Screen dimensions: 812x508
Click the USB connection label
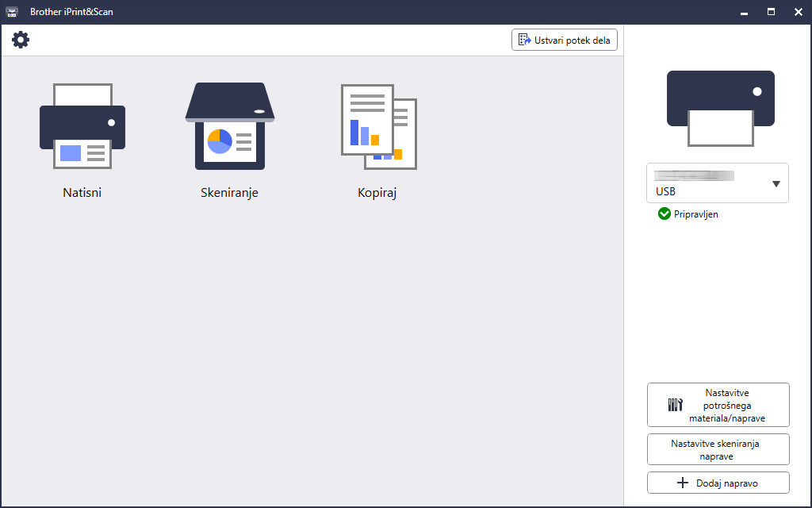pyautogui.click(x=665, y=191)
